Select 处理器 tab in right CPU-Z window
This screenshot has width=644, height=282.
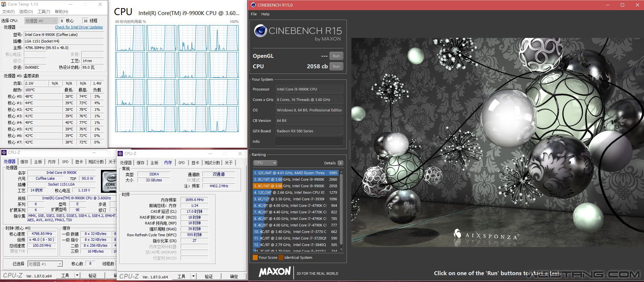click(x=126, y=163)
